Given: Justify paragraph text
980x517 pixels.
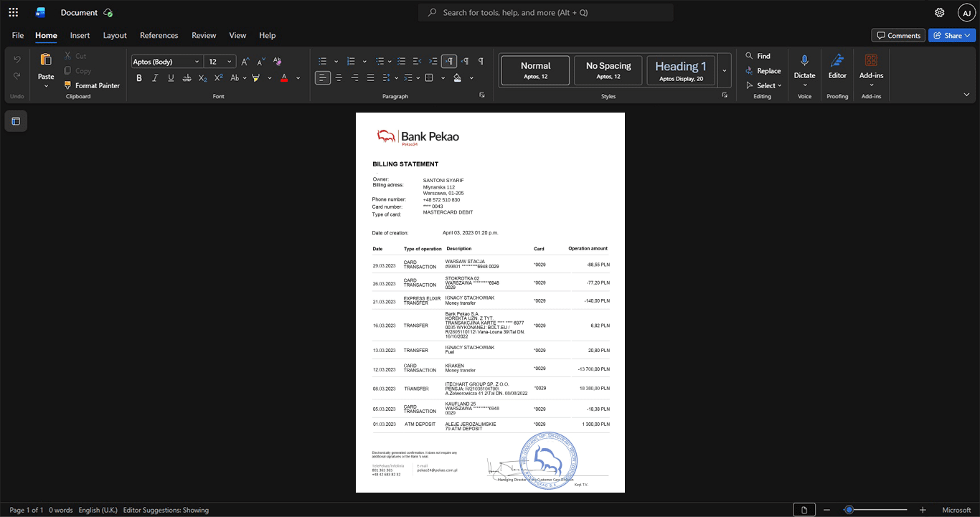Looking at the screenshot, I should (x=370, y=77).
